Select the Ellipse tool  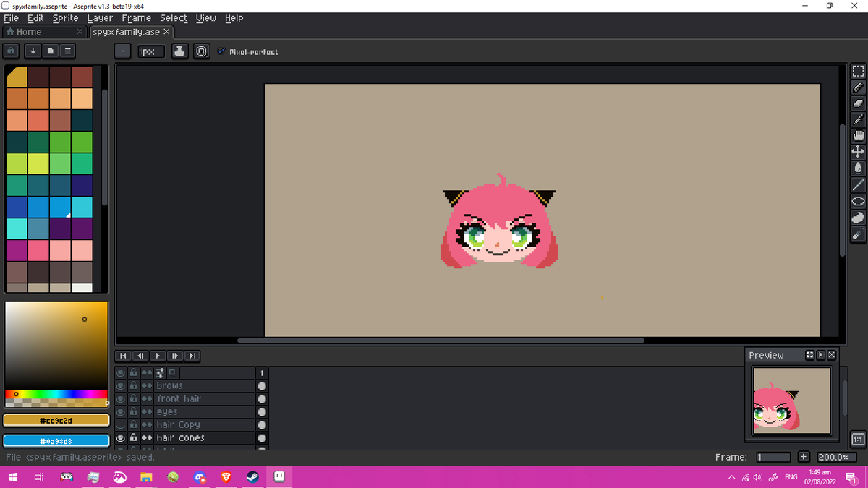coord(858,201)
